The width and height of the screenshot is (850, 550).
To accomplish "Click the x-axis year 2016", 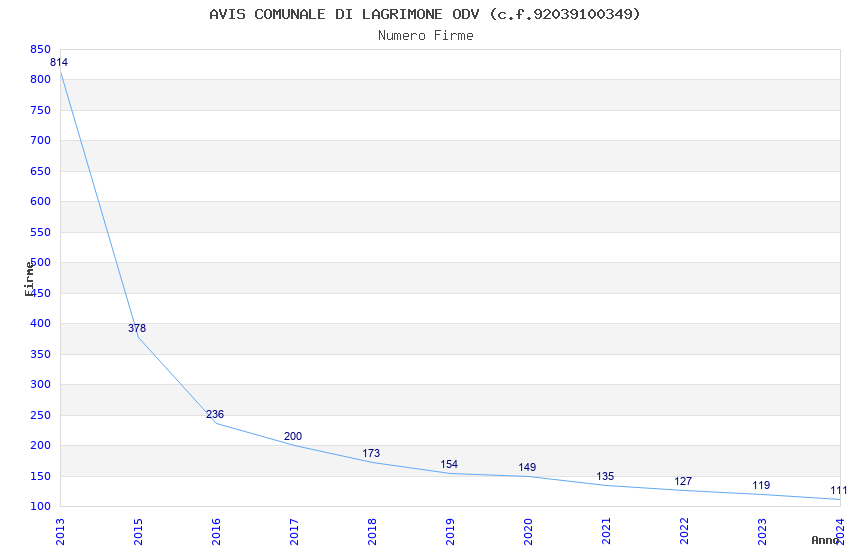I will click(216, 532).
